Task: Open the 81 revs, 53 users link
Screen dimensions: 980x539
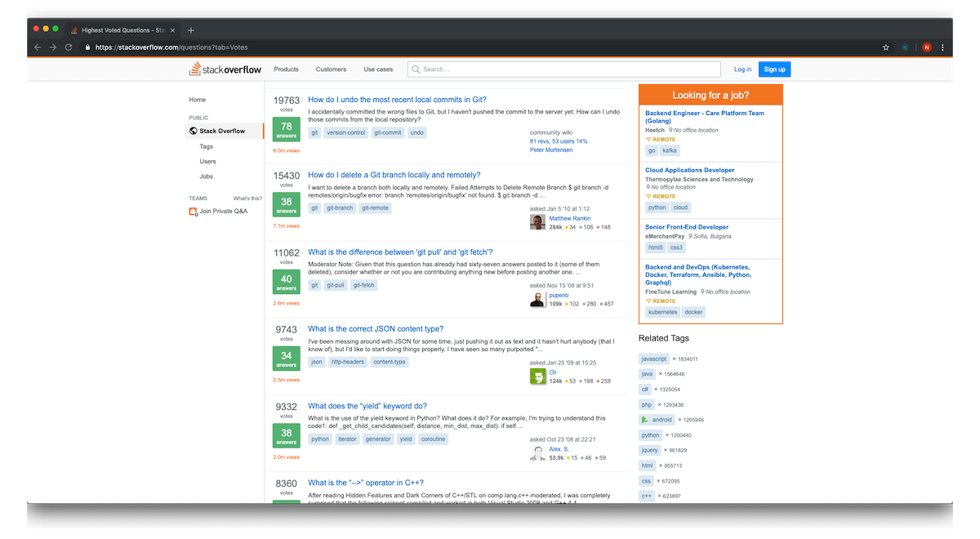Action: [559, 141]
